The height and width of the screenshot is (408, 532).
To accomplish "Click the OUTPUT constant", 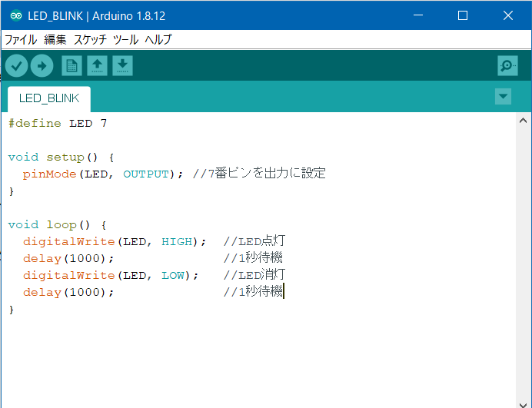I will coord(146,174).
